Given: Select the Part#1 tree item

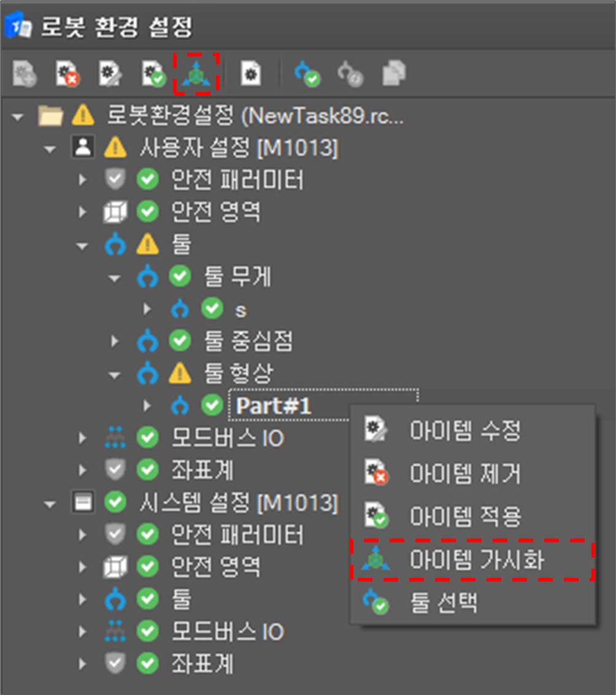Looking at the screenshot, I should pos(274,405).
